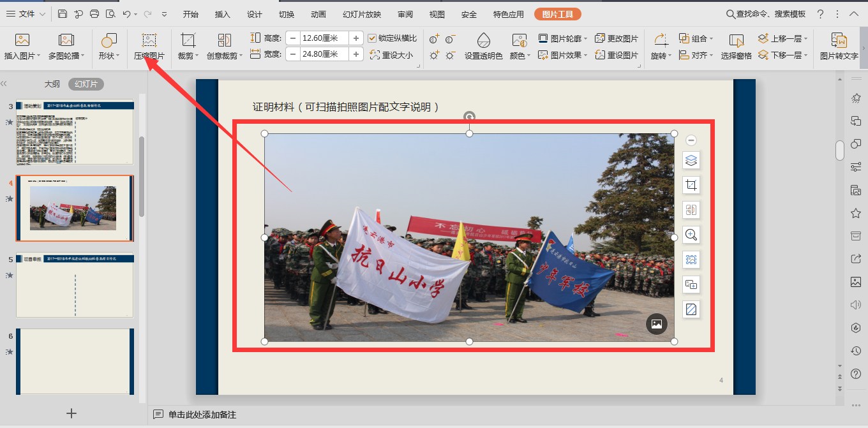The height and width of the screenshot is (428, 868).
Task: Click the save icon in quick access toolbar
Action: pos(62,14)
